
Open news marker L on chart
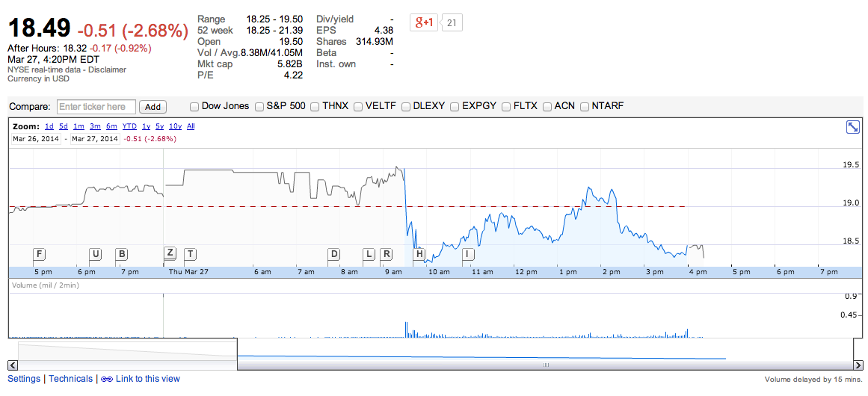point(369,255)
